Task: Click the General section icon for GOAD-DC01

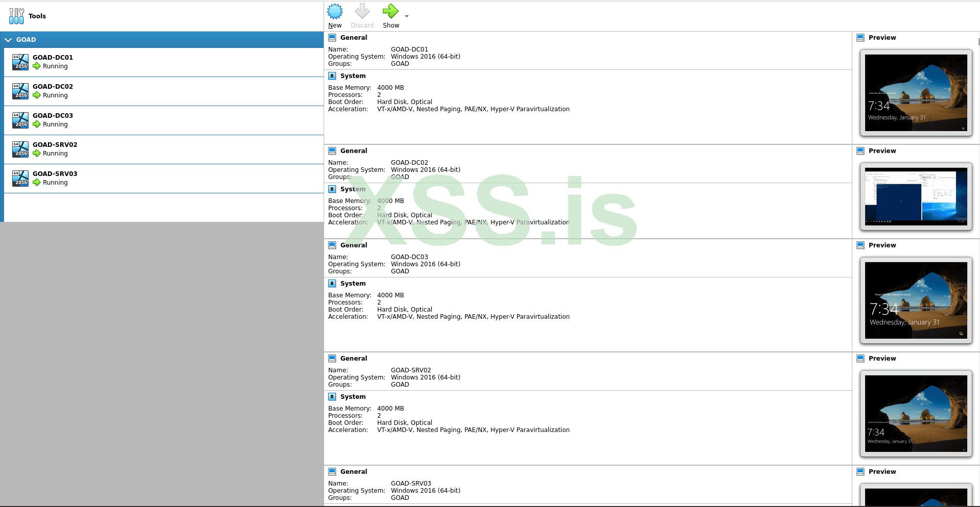Action: (332, 38)
